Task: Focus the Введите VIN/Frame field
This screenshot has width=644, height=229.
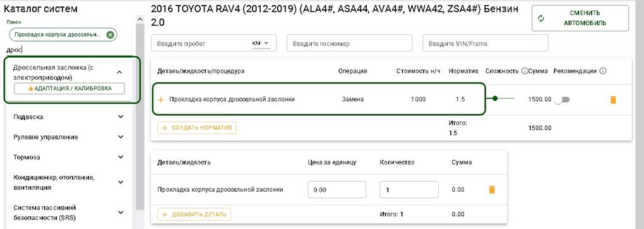Action: pos(486,43)
